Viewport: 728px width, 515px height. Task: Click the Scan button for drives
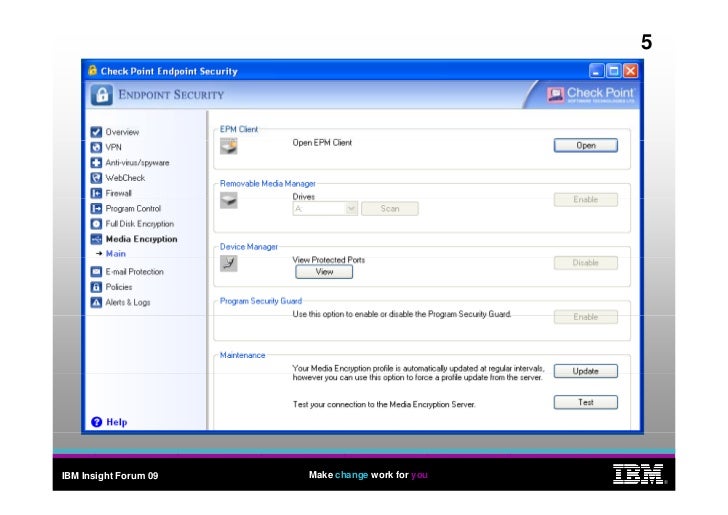tap(390, 209)
